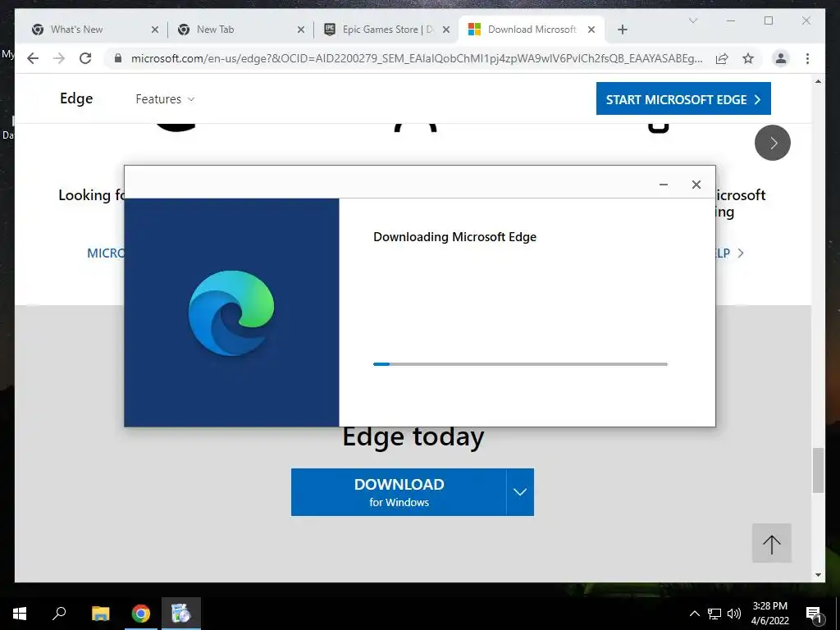Click the browser back arrow
The image size is (840, 630).
33,58
